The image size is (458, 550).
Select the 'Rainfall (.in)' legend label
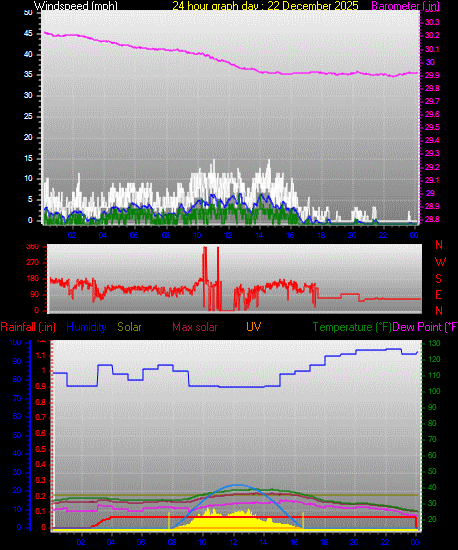point(28,327)
